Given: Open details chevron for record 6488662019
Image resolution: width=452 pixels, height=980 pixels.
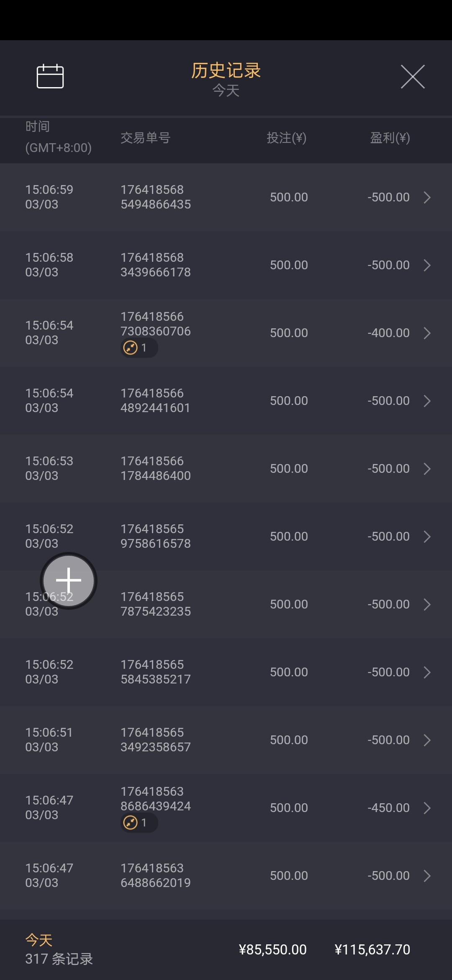Looking at the screenshot, I should tap(427, 876).
